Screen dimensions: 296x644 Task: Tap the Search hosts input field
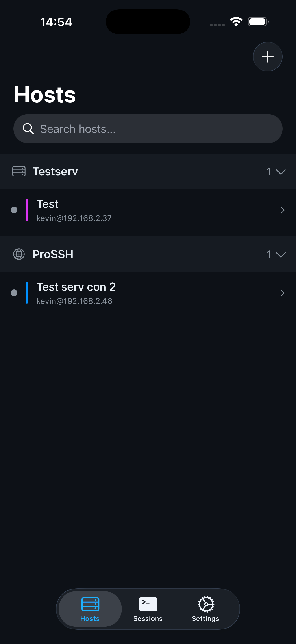pos(148,128)
